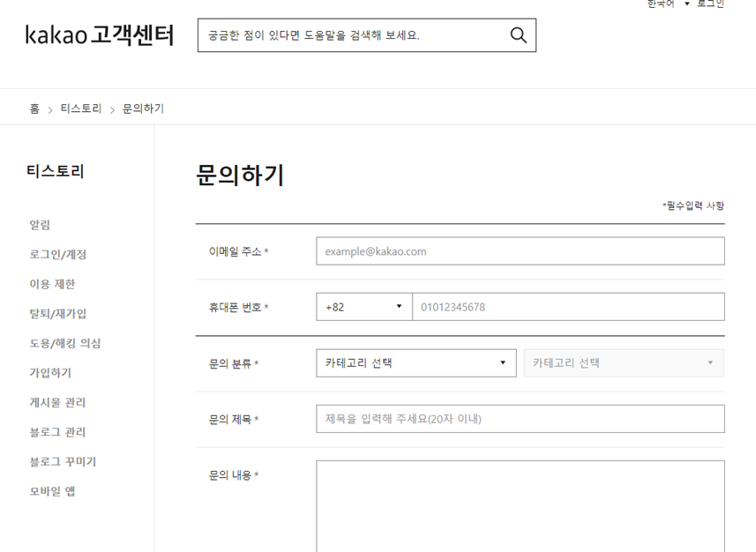Open 블로그 꾸미기 sidebar item
Image resolution: width=756 pixels, height=552 pixels.
tap(64, 462)
